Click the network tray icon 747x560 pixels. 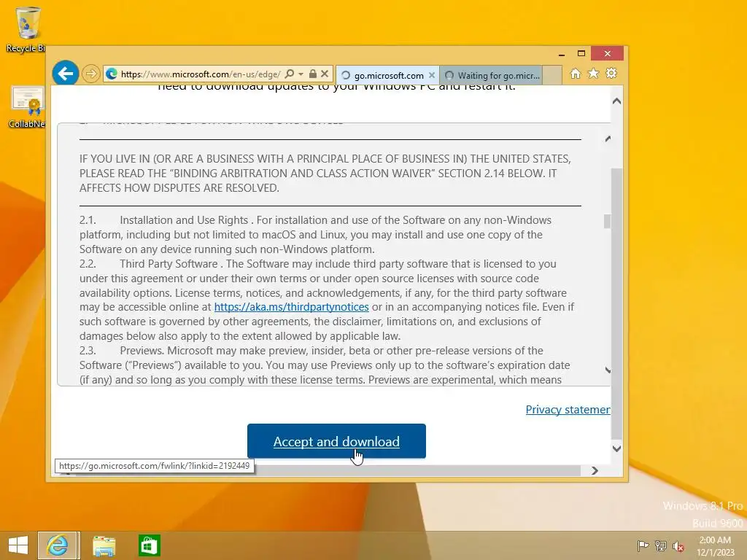(661, 545)
